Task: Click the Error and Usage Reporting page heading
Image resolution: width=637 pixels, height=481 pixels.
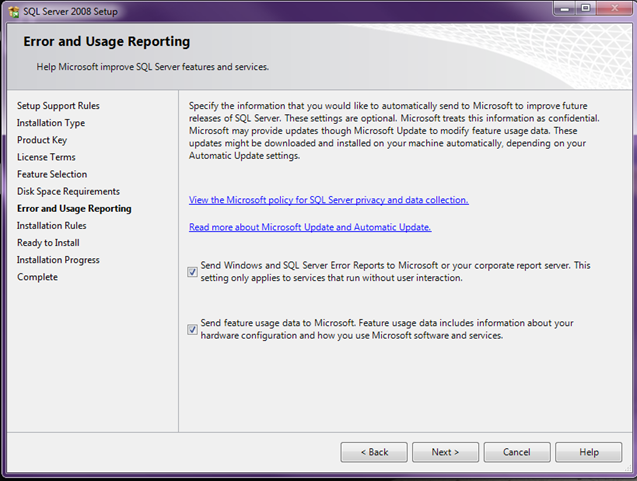Action: coord(106,42)
